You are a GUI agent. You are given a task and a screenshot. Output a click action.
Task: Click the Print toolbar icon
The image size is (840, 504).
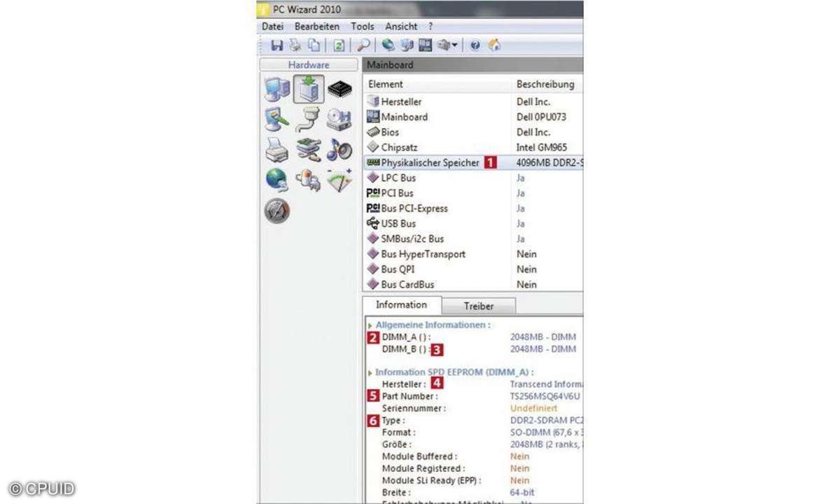coord(295,45)
